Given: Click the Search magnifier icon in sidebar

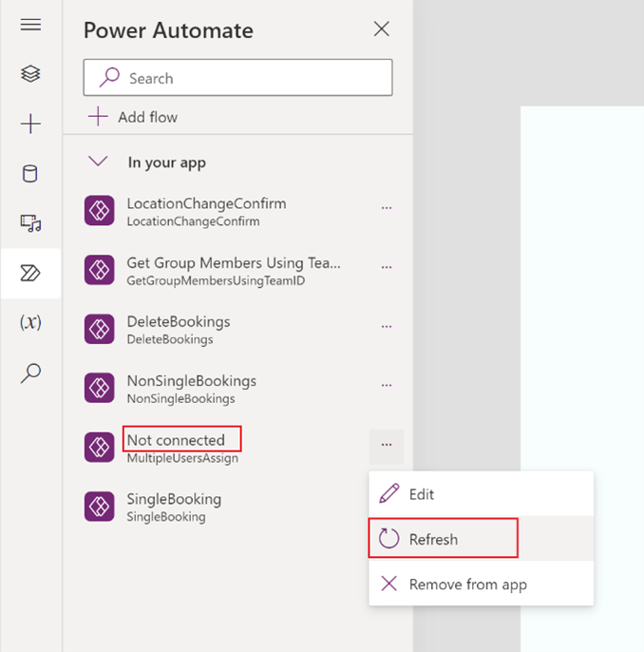Looking at the screenshot, I should [30, 373].
